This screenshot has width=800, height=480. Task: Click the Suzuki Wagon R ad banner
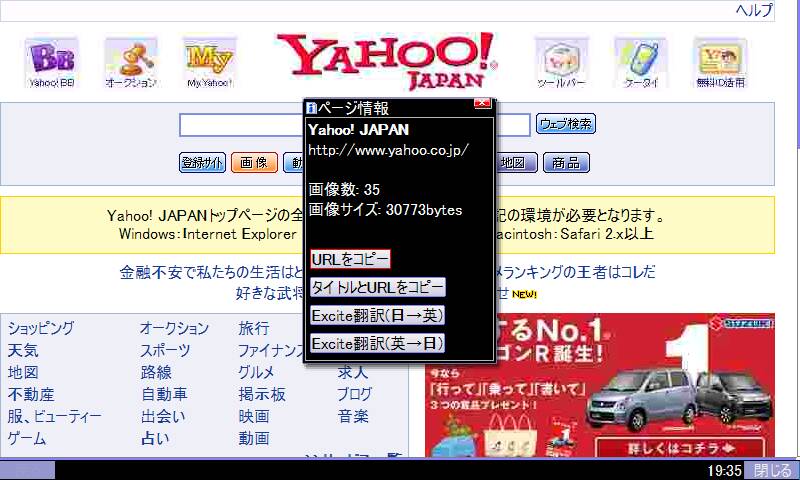point(600,385)
